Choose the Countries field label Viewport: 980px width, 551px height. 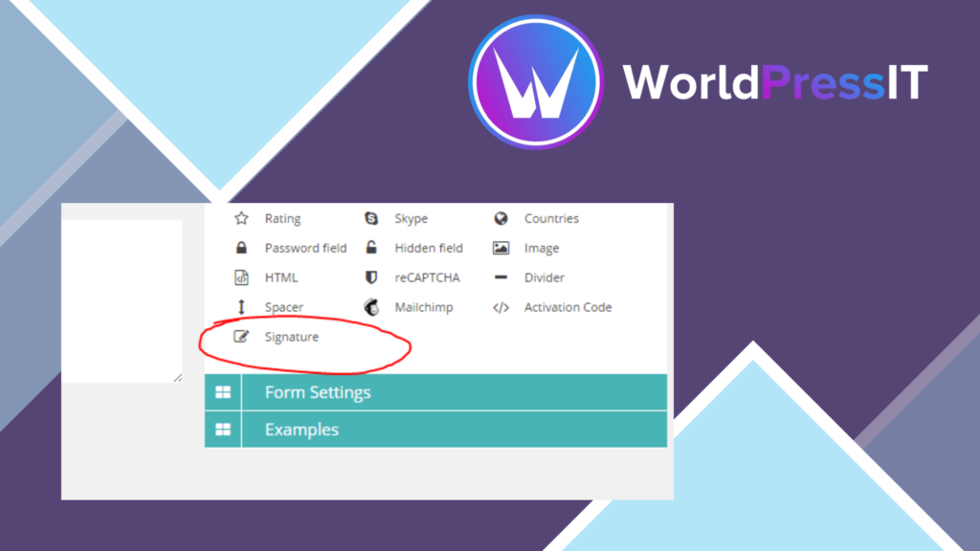click(551, 219)
